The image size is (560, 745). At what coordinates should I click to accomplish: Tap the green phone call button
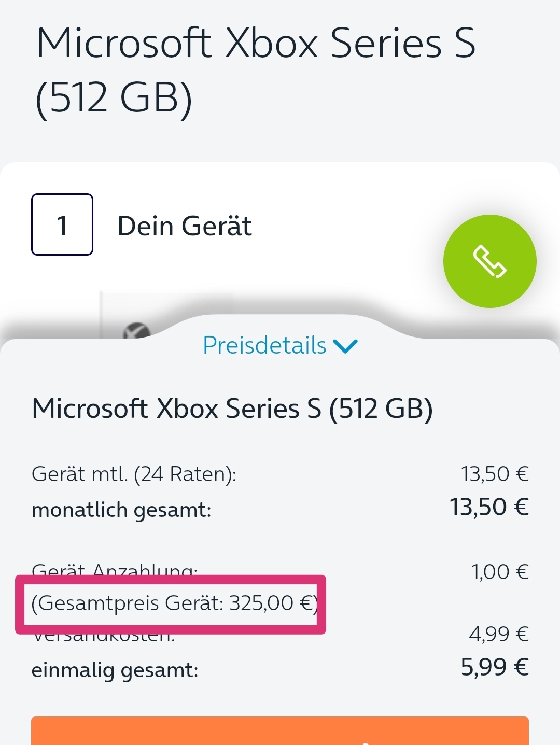[489, 261]
